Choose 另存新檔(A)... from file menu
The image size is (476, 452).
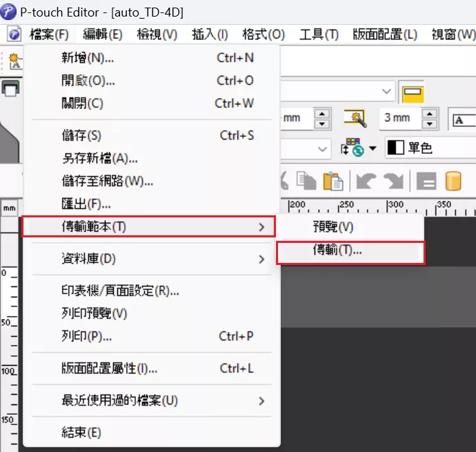click(99, 159)
